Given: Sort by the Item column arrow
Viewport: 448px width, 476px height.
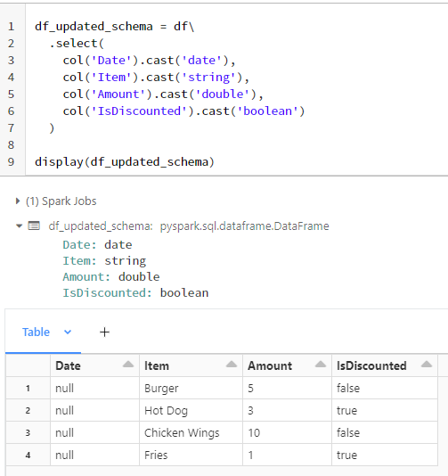Looking at the screenshot, I should [232, 365].
